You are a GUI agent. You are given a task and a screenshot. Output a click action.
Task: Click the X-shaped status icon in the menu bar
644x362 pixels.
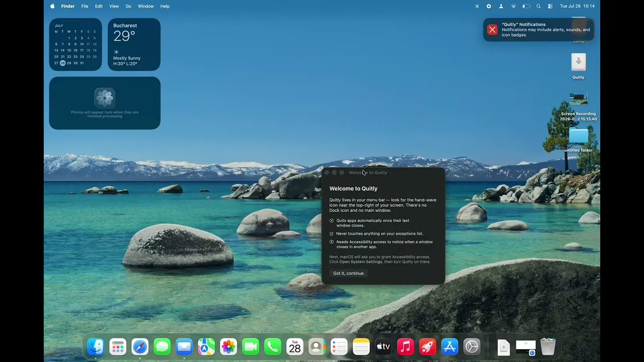[477, 6]
